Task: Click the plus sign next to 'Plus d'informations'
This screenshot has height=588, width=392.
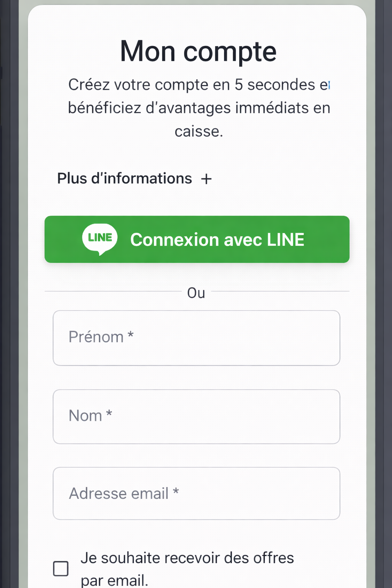Action: pyautogui.click(x=207, y=178)
